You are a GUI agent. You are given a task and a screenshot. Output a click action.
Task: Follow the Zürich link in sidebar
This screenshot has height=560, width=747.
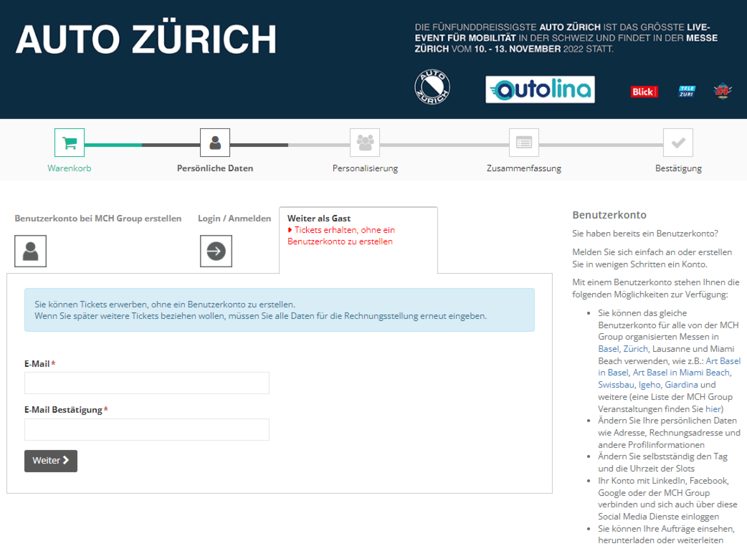point(635,349)
